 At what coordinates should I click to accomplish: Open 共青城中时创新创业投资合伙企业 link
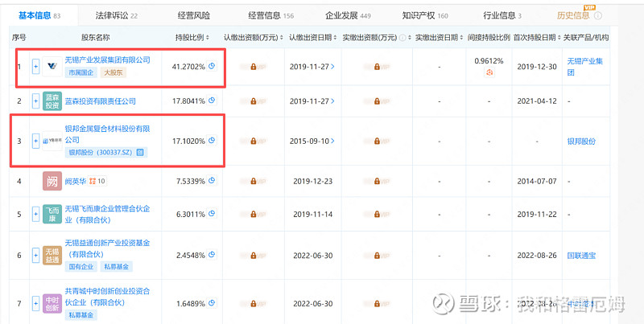(x=108, y=297)
